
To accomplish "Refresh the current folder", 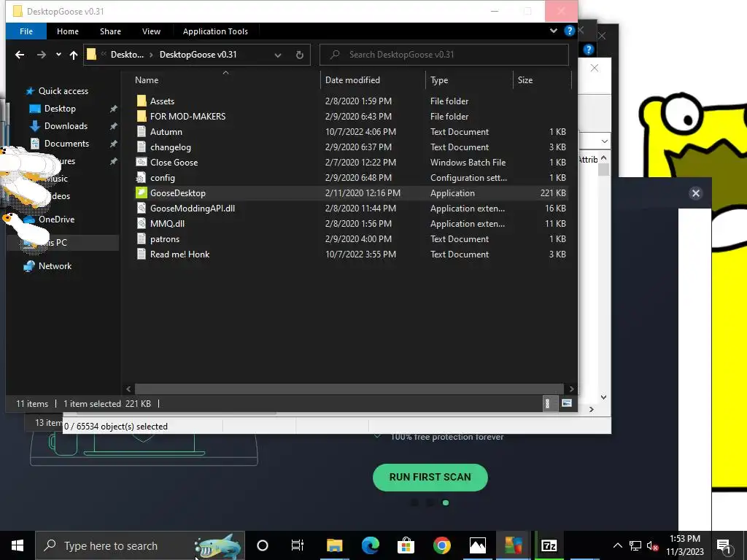I will pyautogui.click(x=299, y=55).
